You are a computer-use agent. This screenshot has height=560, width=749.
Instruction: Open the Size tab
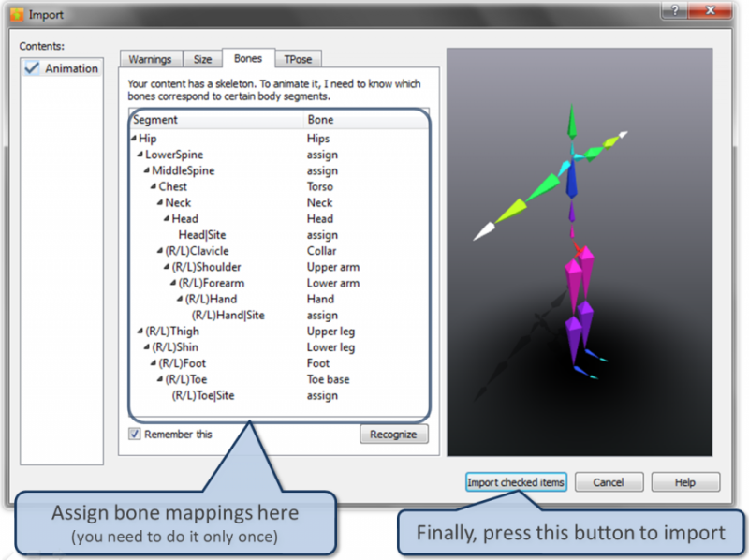coord(202,59)
